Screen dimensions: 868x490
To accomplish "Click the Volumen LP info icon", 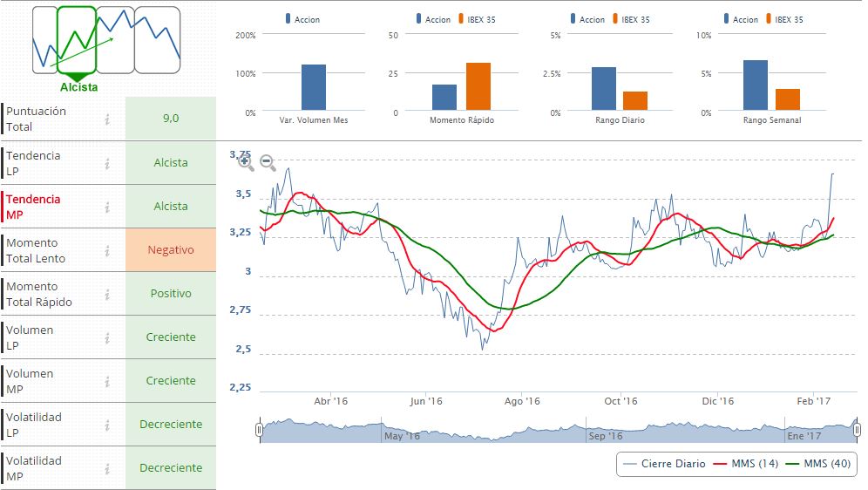I will pyautogui.click(x=107, y=338).
